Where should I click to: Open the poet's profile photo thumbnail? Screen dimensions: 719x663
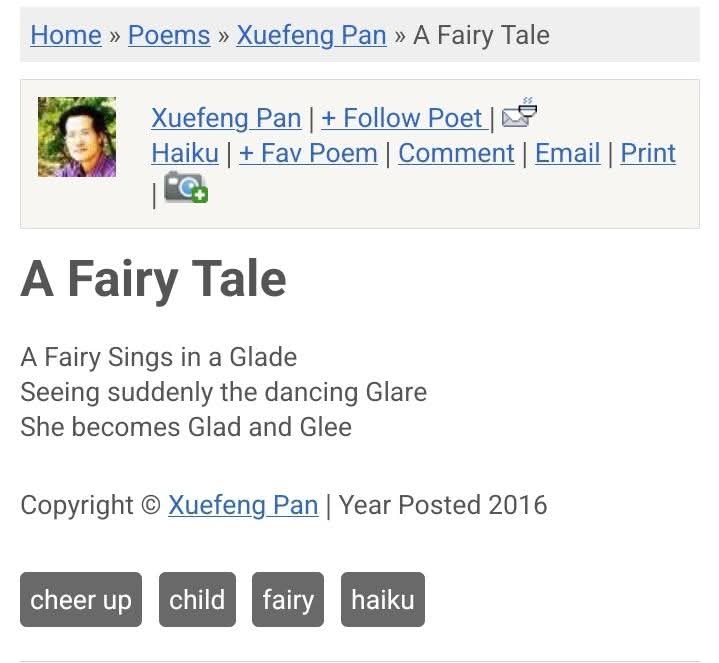tap(77, 137)
